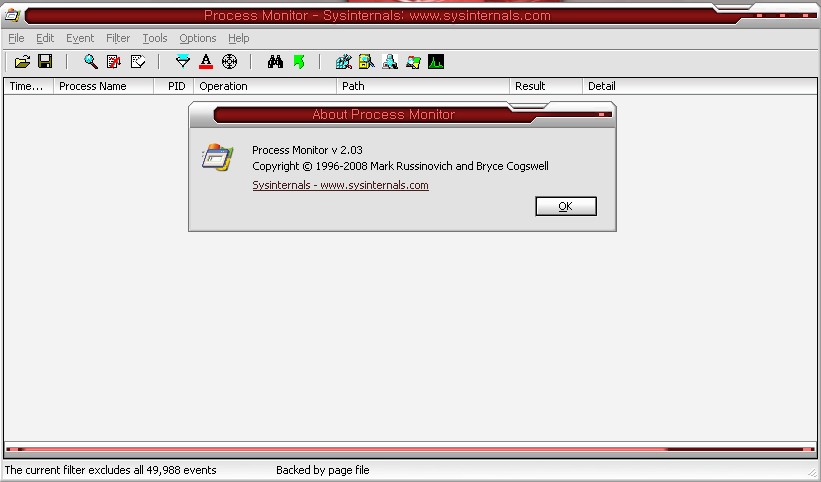Click the program icon in the About dialog
821x482 pixels.
[217, 157]
